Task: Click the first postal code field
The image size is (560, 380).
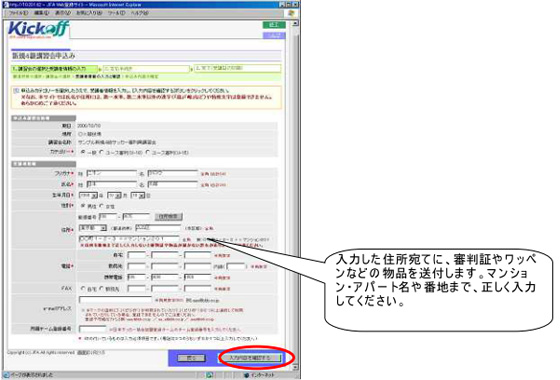Action: point(108,216)
